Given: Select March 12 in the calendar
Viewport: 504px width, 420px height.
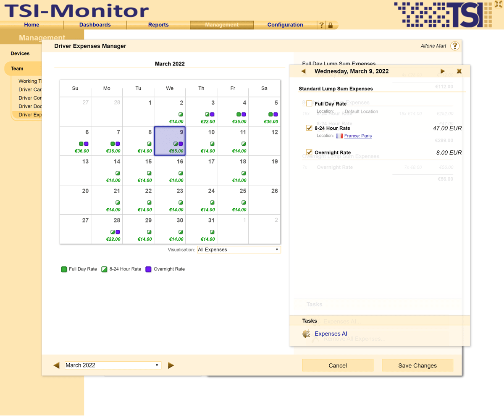Looking at the screenshot, I should pos(264,141).
